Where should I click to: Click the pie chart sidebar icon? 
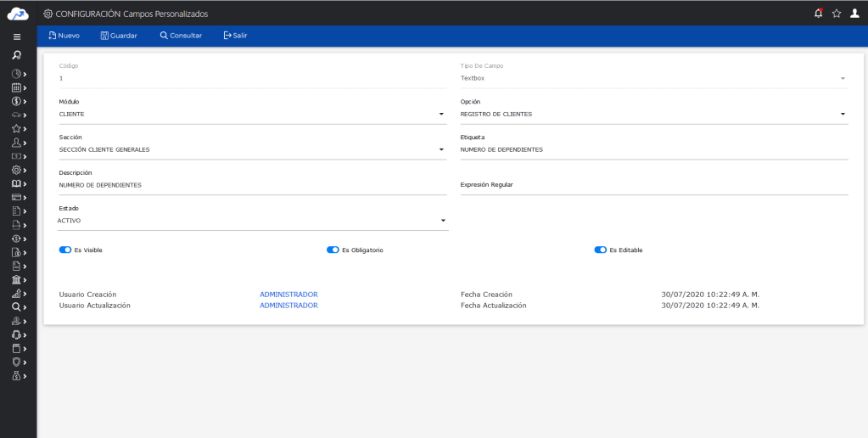(16, 74)
